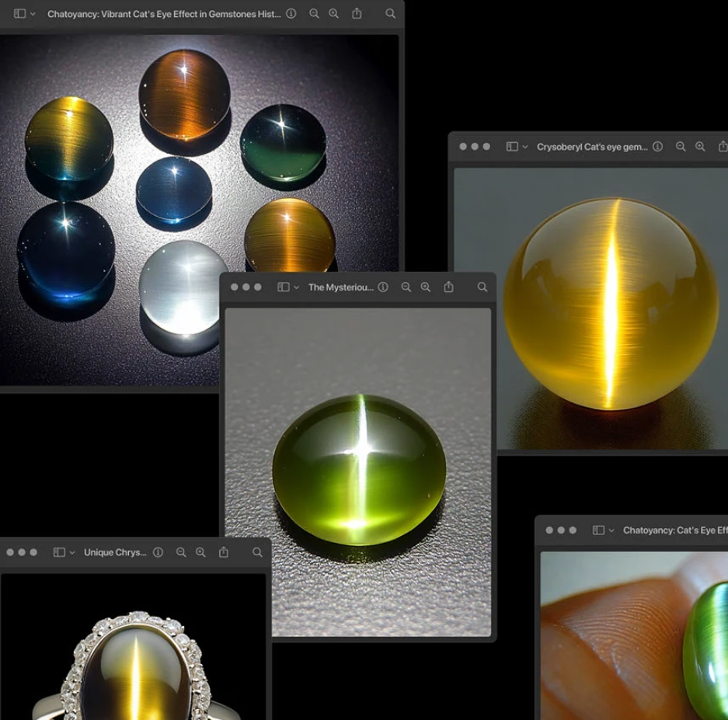Zoom in on Unique Chrys window
This screenshot has width=728, height=720.
pyautogui.click(x=200, y=552)
